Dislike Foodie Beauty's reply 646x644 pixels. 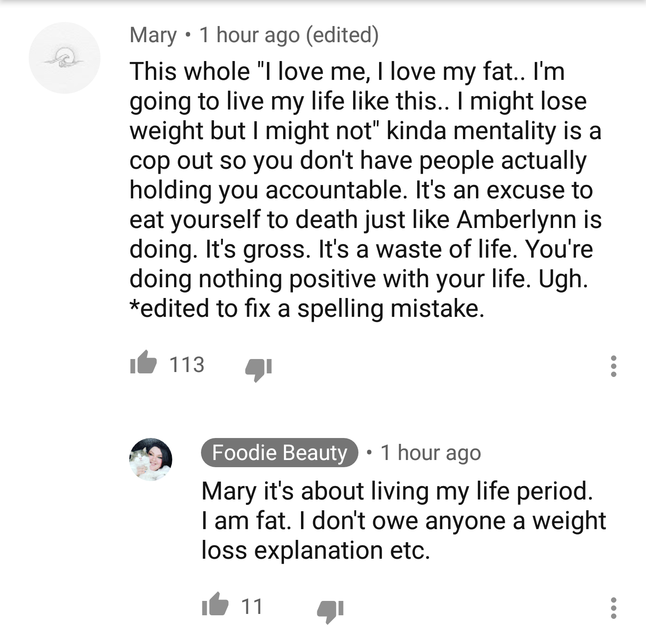point(331,611)
